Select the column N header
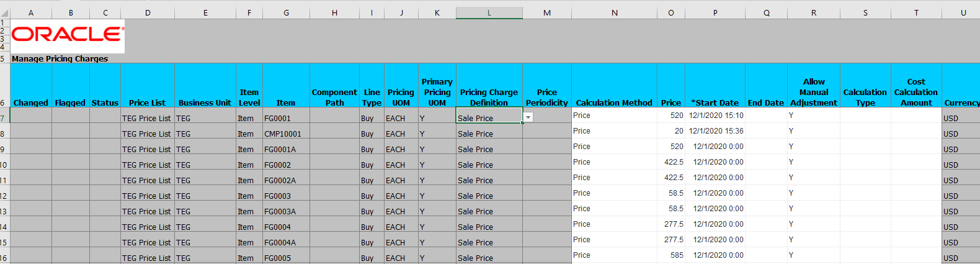 (x=614, y=13)
